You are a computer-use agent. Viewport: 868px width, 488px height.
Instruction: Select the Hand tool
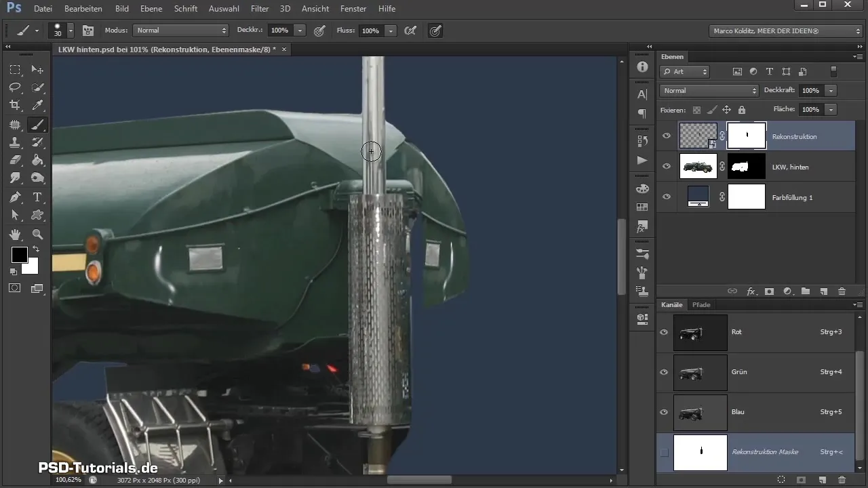15,235
